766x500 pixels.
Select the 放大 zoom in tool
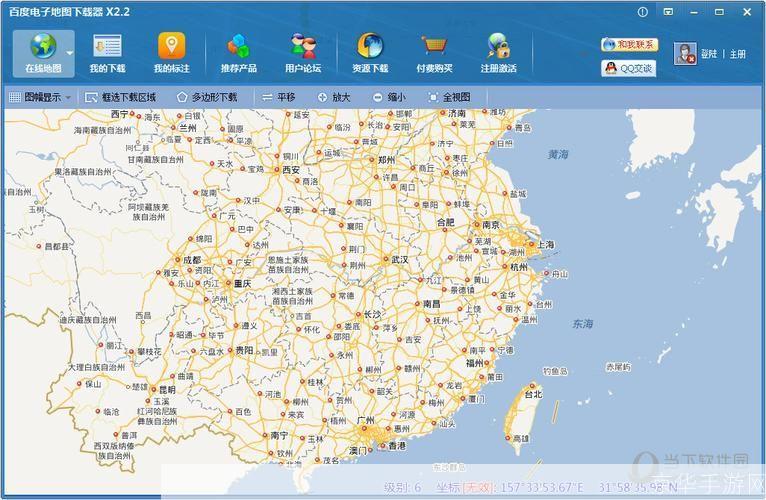pyautogui.click(x=334, y=98)
